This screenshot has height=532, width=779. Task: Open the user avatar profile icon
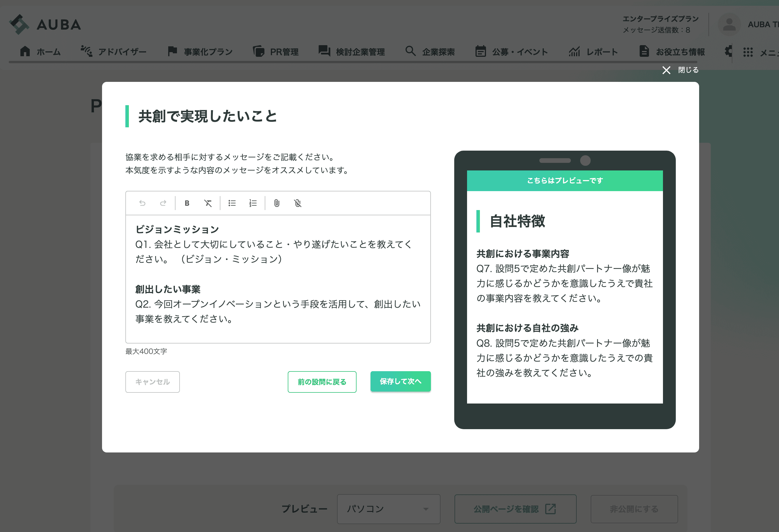coord(729,24)
